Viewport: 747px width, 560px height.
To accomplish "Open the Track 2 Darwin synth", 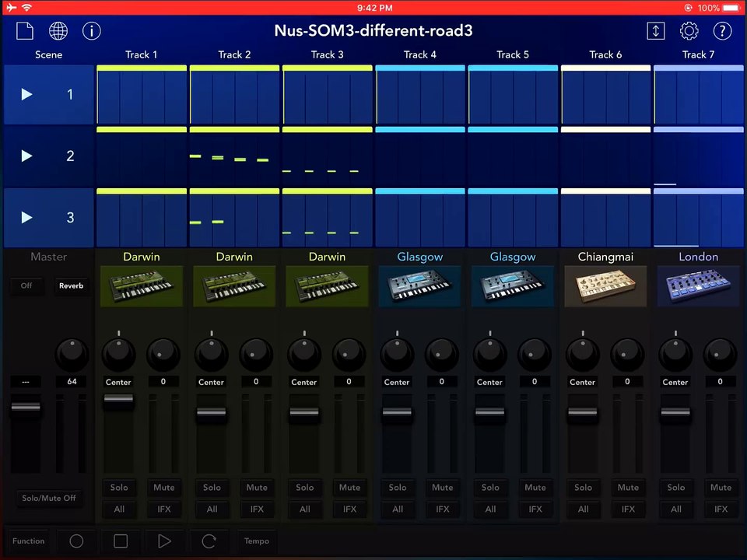I will click(x=234, y=286).
